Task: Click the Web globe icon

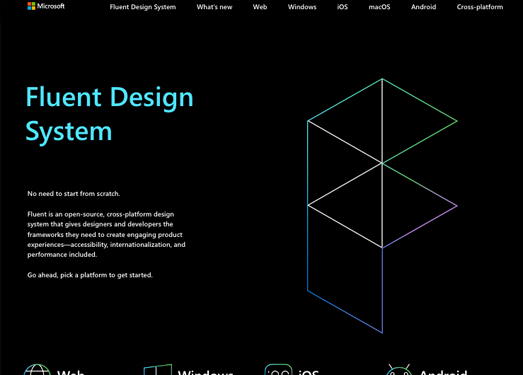Action: point(37,370)
